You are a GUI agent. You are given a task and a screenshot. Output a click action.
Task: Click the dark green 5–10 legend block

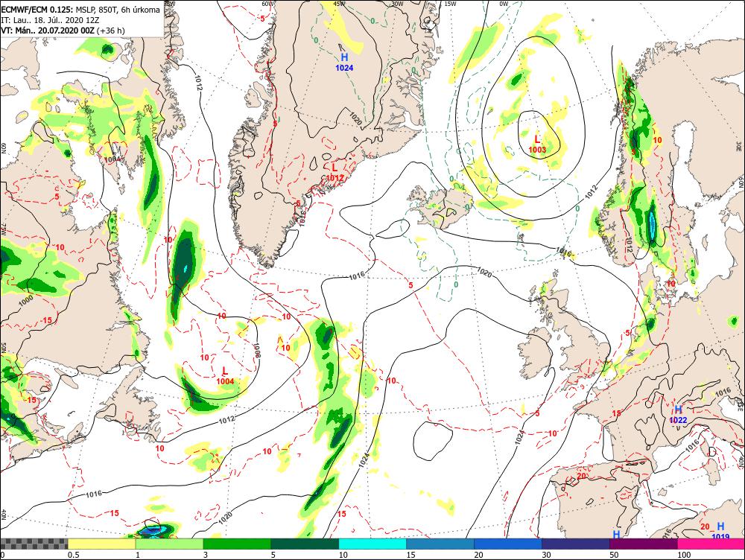tap(305, 544)
